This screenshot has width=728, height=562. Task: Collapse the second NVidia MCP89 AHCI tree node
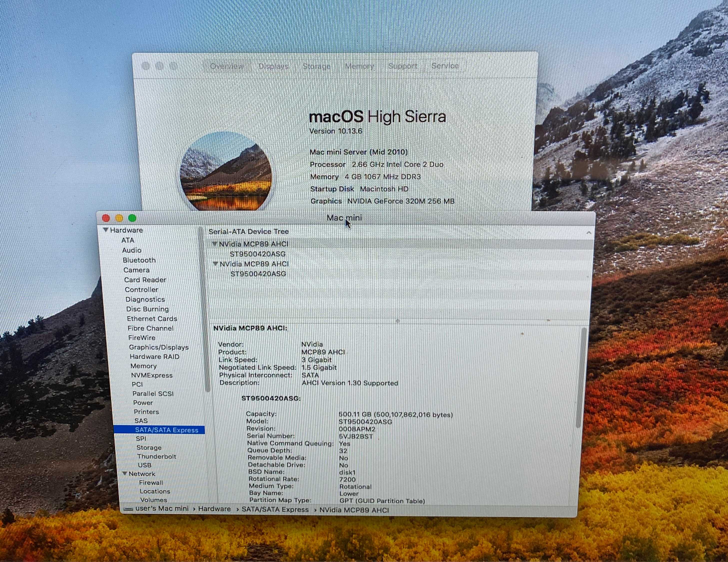(x=215, y=263)
